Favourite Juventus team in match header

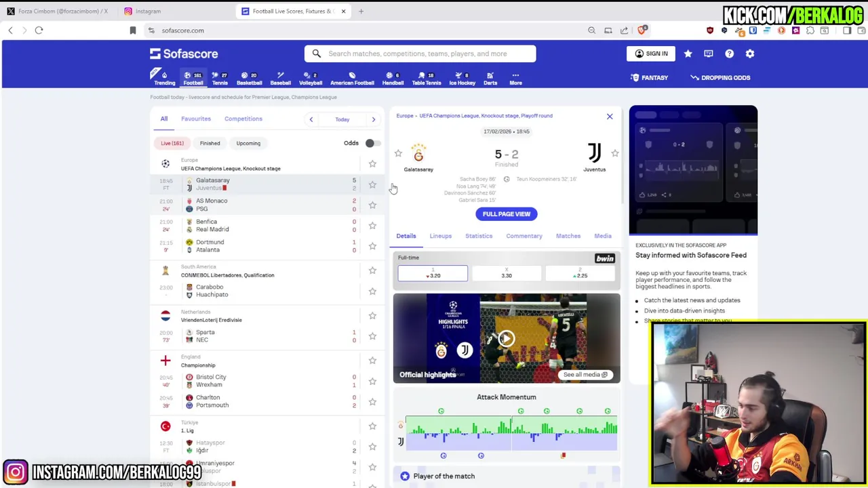coord(615,154)
